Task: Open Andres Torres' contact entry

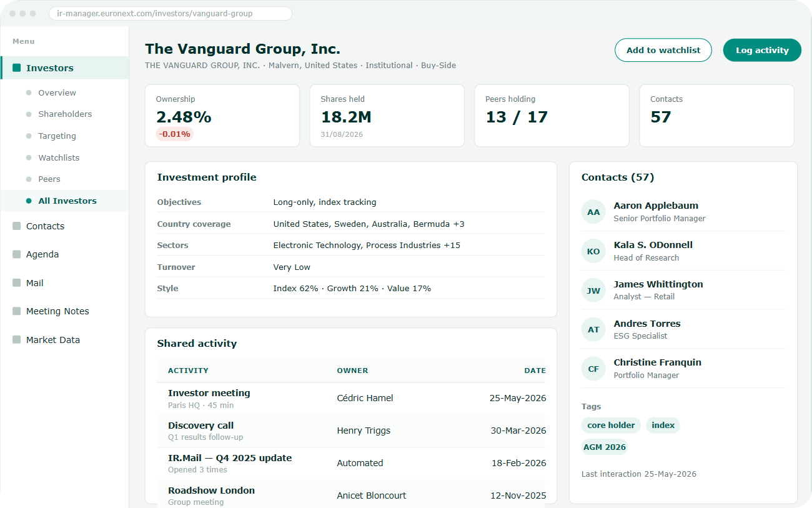Action: pos(683,329)
